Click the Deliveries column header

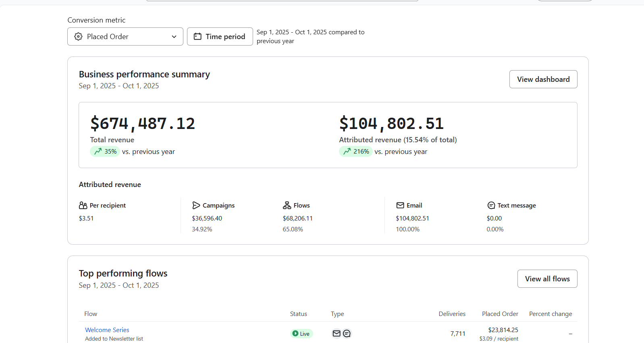coord(452,314)
